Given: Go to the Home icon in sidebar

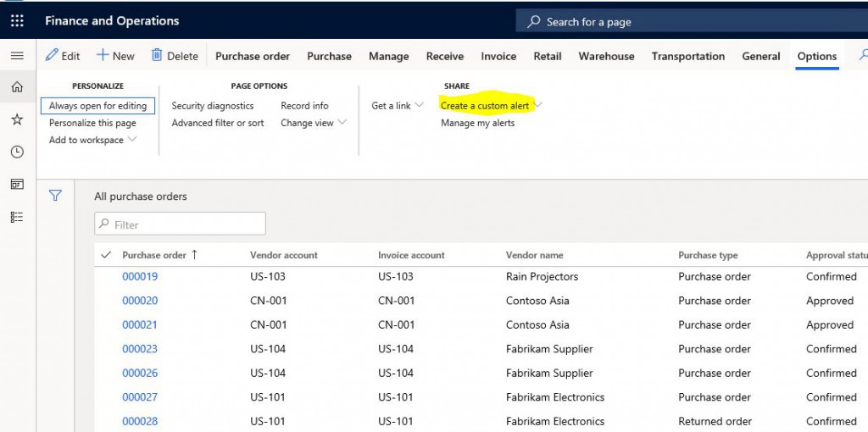Looking at the screenshot, I should tap(17, 86).
